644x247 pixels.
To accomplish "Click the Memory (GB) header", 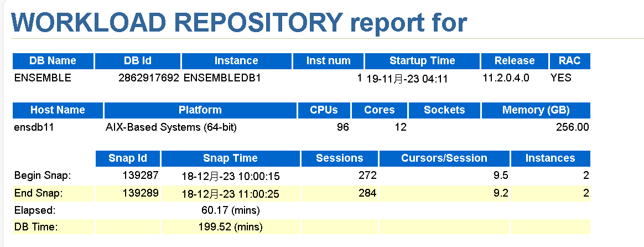I will point(536,110).
